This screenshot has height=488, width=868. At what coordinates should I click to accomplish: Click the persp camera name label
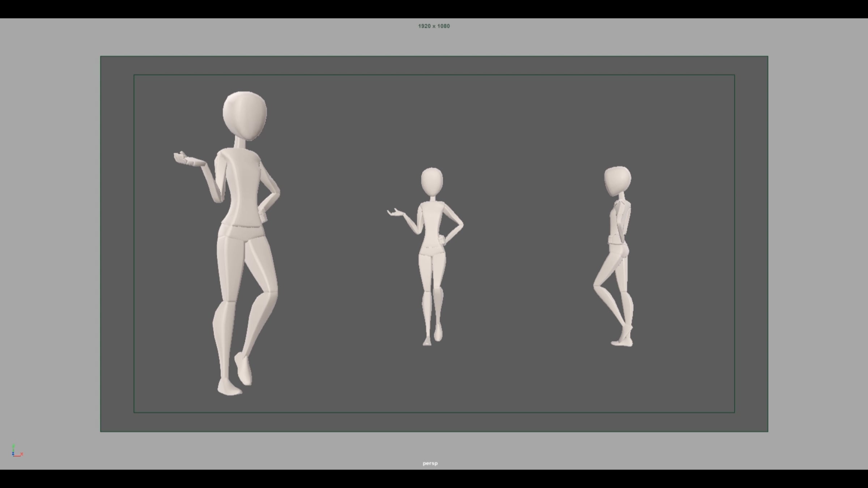[430, 463]
